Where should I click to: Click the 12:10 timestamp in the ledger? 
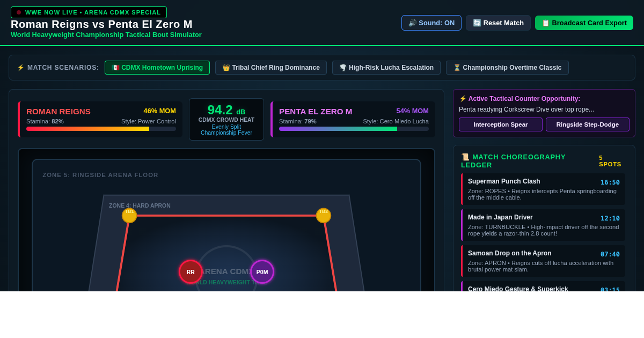610,218
